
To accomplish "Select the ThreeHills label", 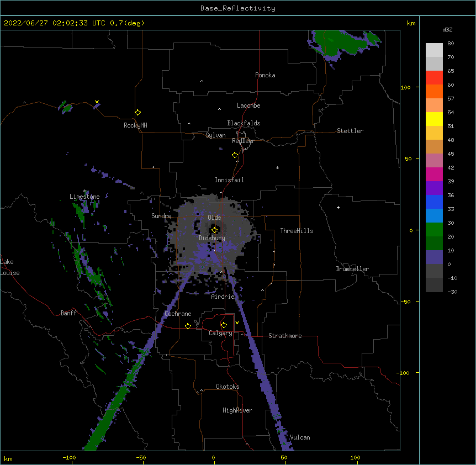I will [297, 231].
